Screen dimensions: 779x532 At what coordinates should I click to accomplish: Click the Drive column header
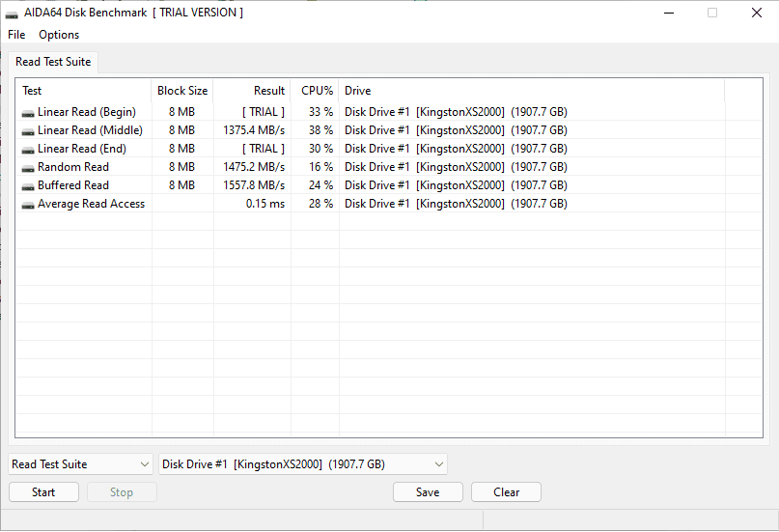point(532,91)
